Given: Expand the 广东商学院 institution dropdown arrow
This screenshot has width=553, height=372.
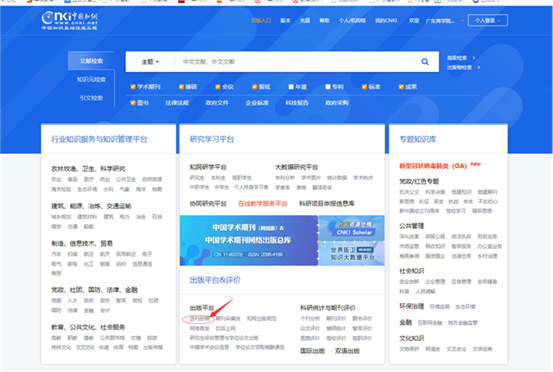Looking at the screenshot, I should coord(462,21).
